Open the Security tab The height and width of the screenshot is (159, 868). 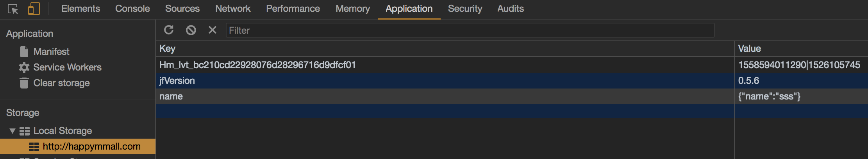(465, 9)
